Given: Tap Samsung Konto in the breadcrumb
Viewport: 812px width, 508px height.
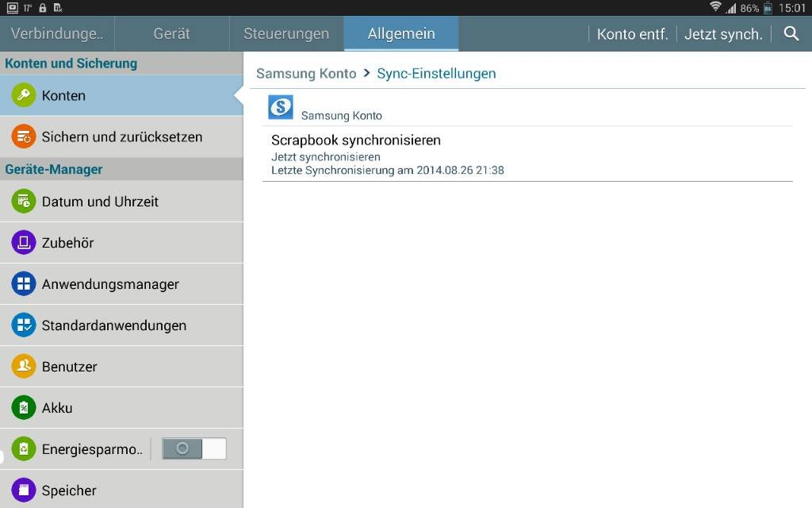Looking at the screenshot, I should tap(306, 74).
